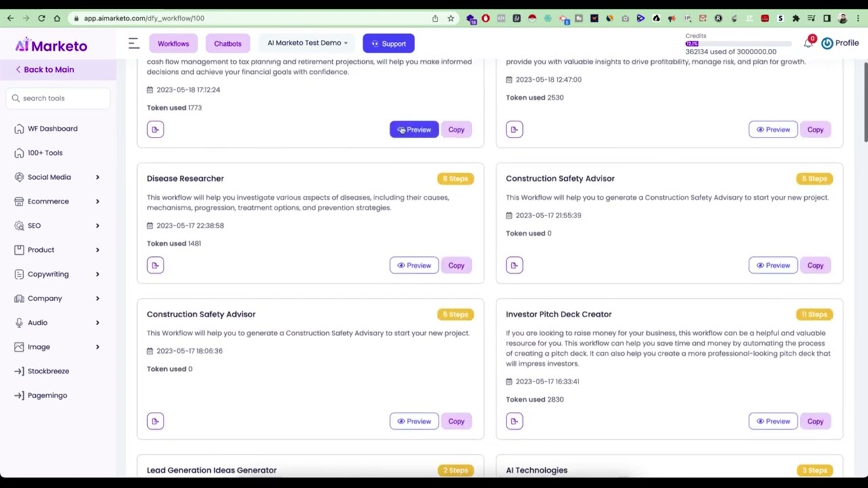The height and width of the screenshot is (488, 868).
Task: Copy the workflow dated 2023-05-18 12:47:00
Action: click(x=815, y=129)
